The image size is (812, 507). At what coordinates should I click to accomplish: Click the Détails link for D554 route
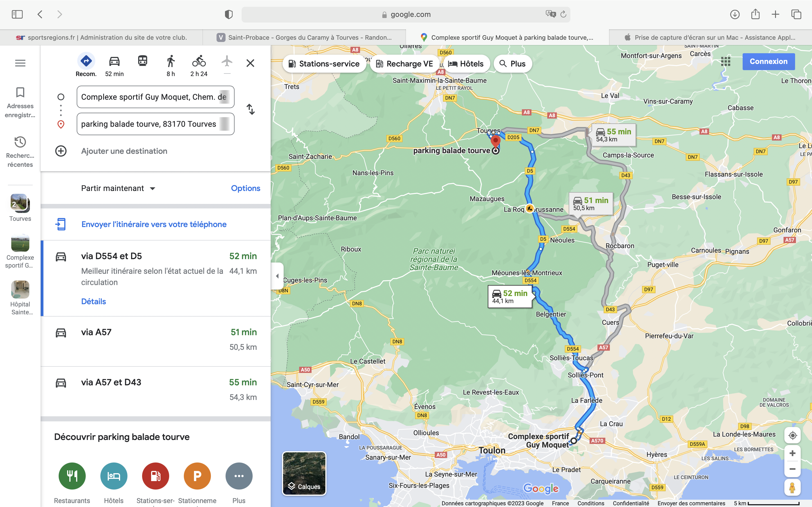pos(94,301)
